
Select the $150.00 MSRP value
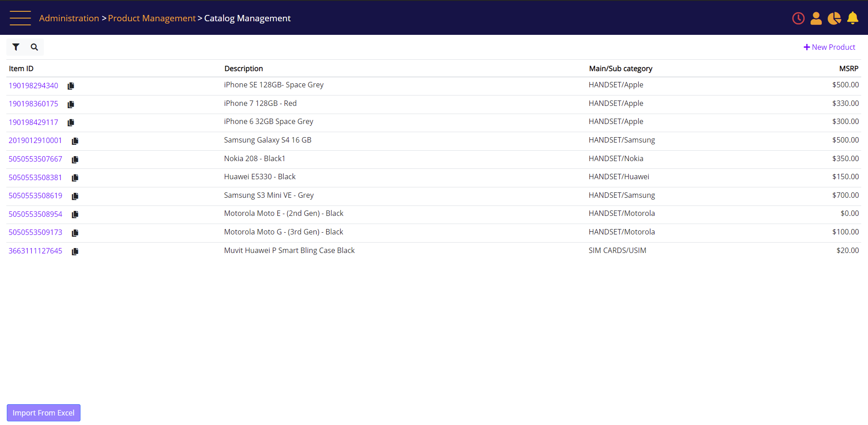845,177
